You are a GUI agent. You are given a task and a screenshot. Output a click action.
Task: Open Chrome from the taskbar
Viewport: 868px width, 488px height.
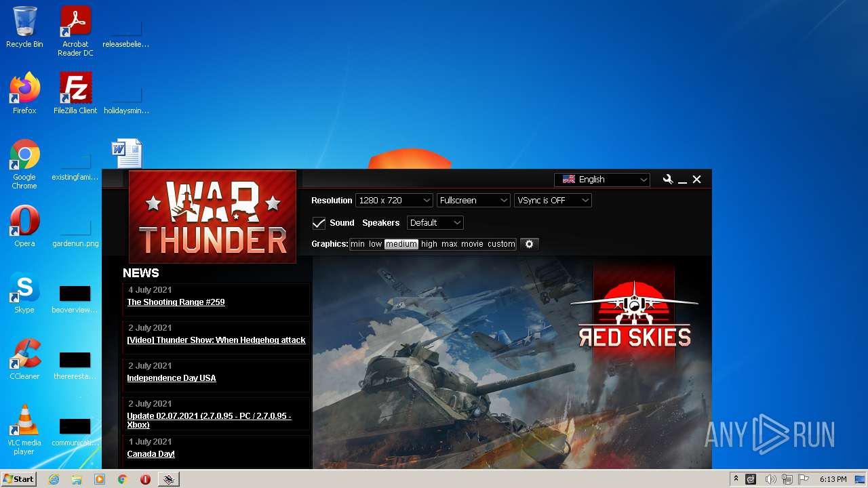tap(123, 479)
